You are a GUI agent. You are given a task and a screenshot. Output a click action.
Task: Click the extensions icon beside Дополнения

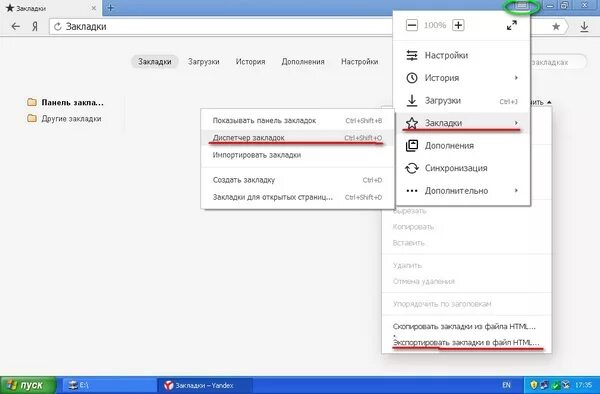412,146
